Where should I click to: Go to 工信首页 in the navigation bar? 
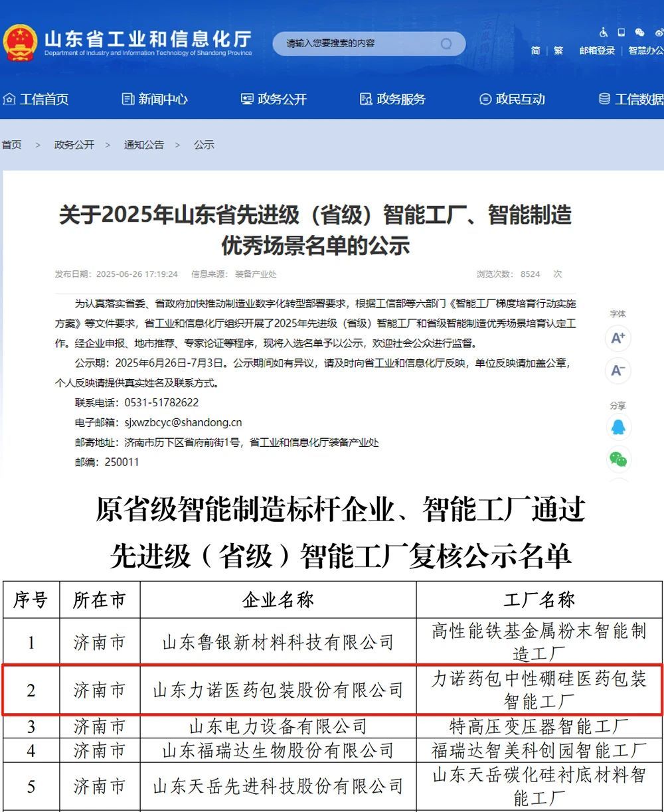click(36, 100)
